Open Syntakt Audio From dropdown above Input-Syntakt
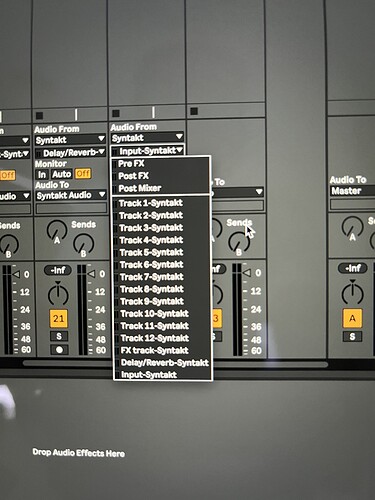This screenshot has height=500, width=375. (147, 138)
